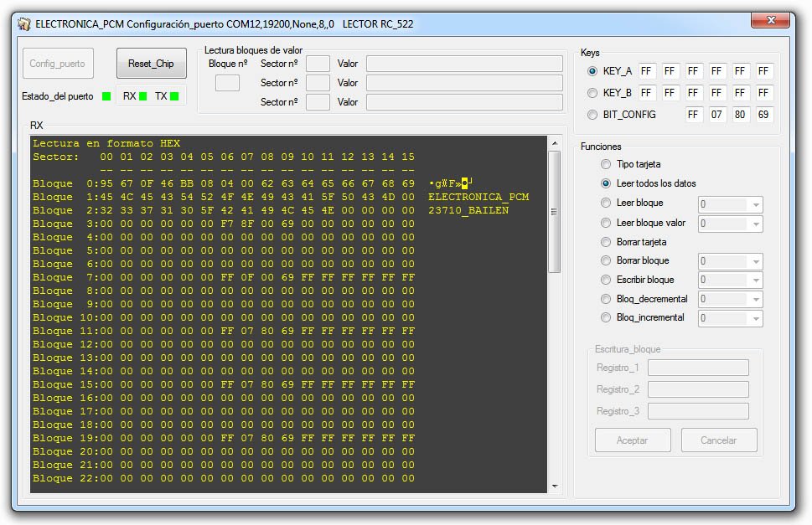
Task: Choose the BIT_CONFIG radio option
Action: (x=592, y=115)
